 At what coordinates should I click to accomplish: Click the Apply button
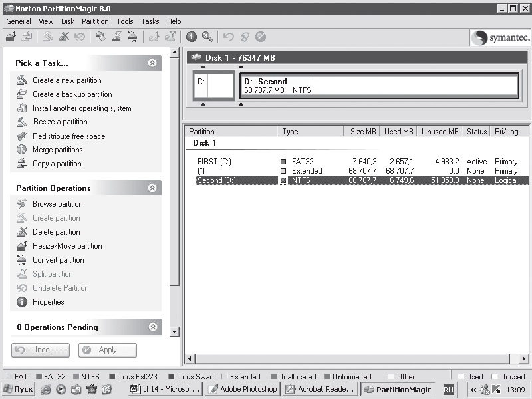click(108, 350)
